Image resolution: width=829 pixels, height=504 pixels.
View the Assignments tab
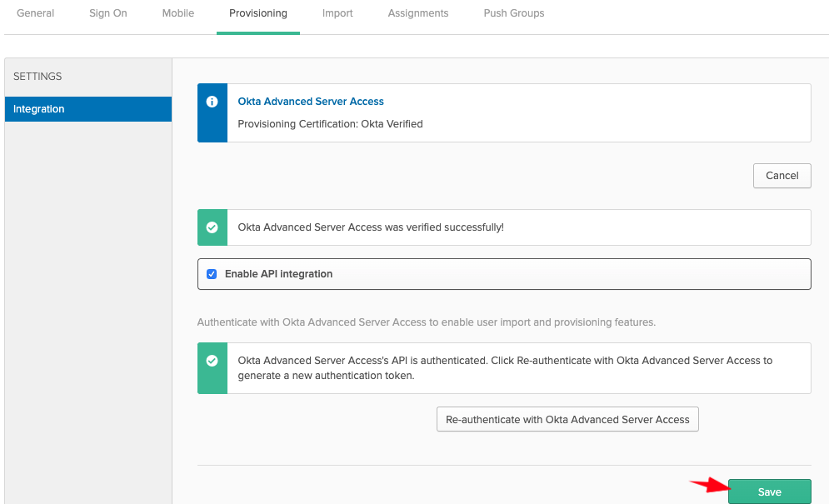(418, 13)
